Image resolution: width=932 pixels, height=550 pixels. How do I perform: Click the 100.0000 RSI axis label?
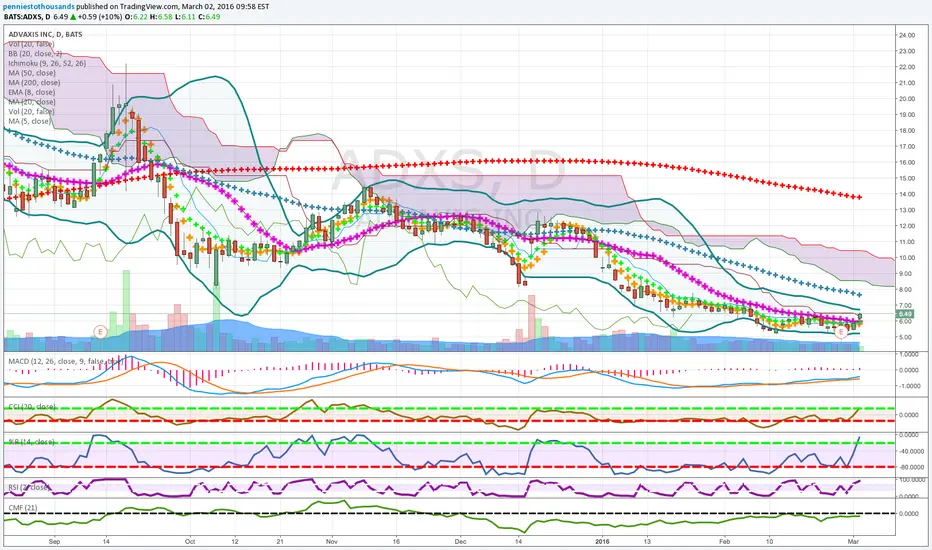pyautogui.click(x=911, y=479)
